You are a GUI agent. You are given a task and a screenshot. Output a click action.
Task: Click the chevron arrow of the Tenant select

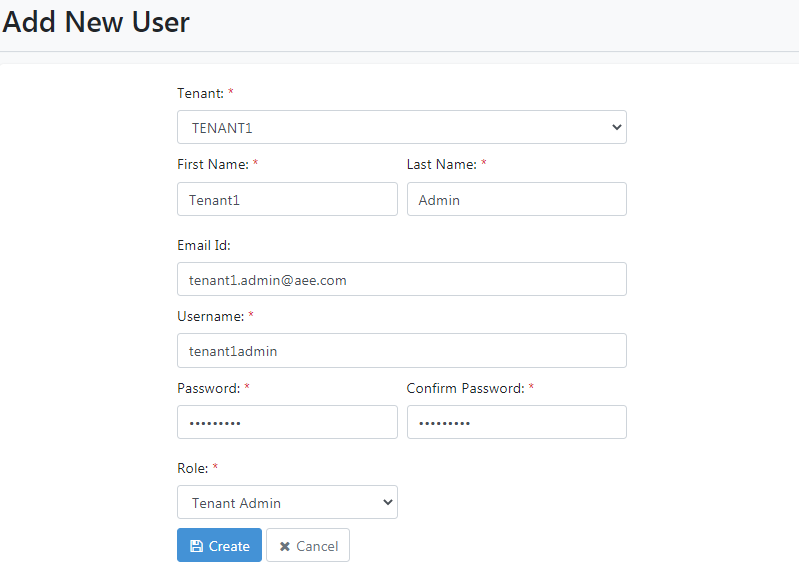click(x=617, y=127)
